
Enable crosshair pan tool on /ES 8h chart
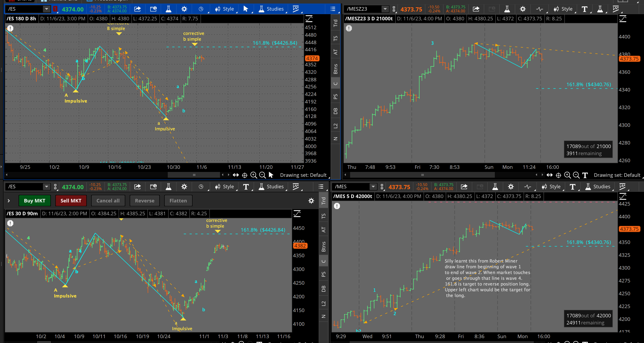coord(245,175)
